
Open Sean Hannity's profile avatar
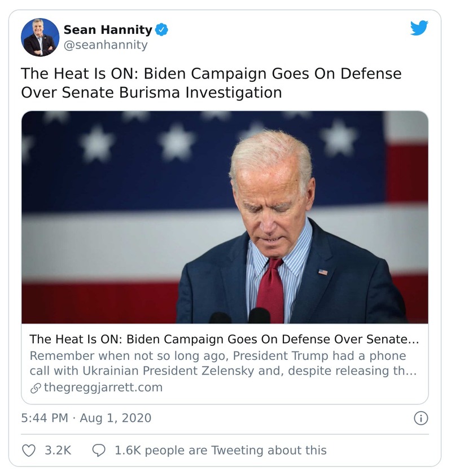point(40,37)
